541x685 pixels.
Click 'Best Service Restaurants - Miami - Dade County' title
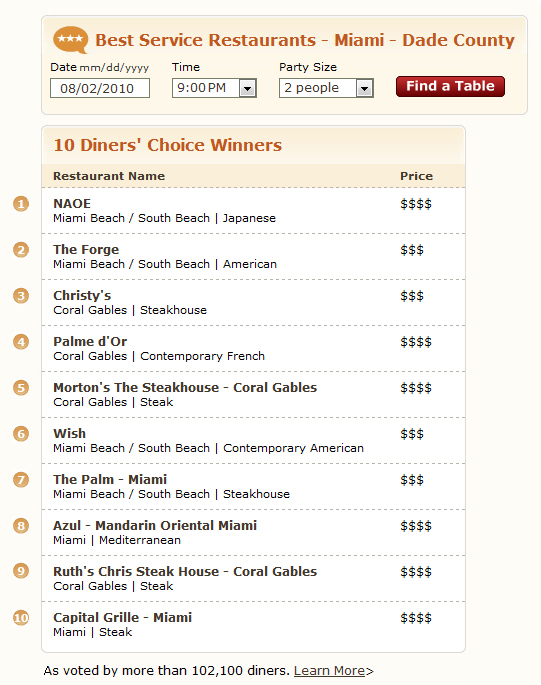tap(305, 40)
